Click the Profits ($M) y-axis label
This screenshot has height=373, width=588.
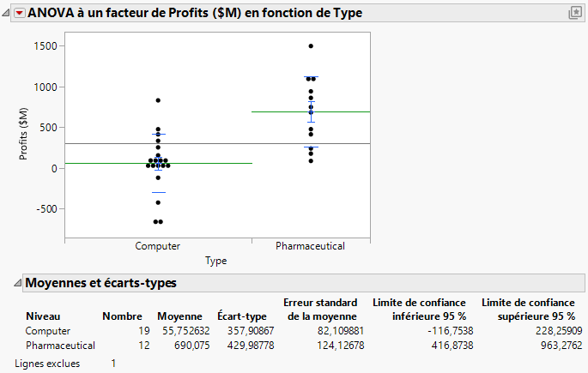(x=24, y=138)
